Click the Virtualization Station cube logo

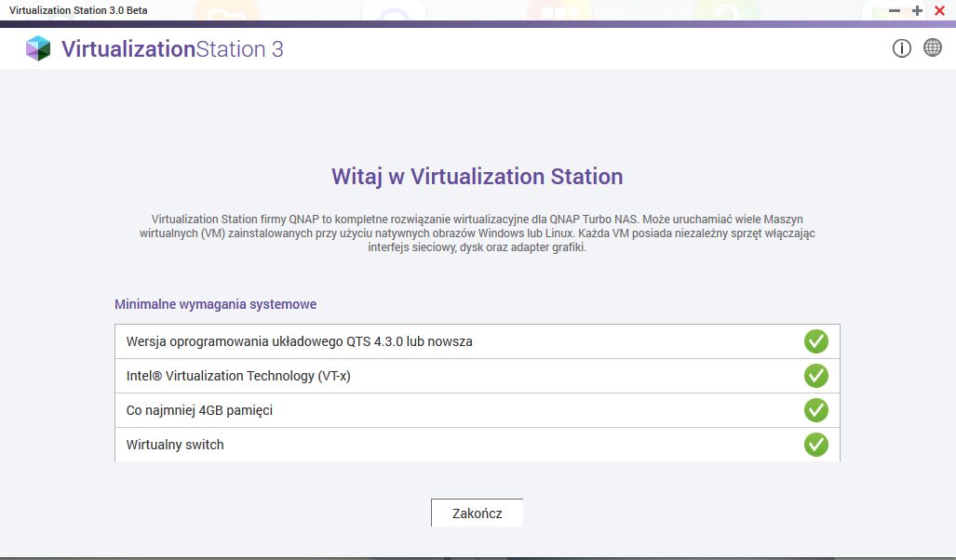point(38,48)
